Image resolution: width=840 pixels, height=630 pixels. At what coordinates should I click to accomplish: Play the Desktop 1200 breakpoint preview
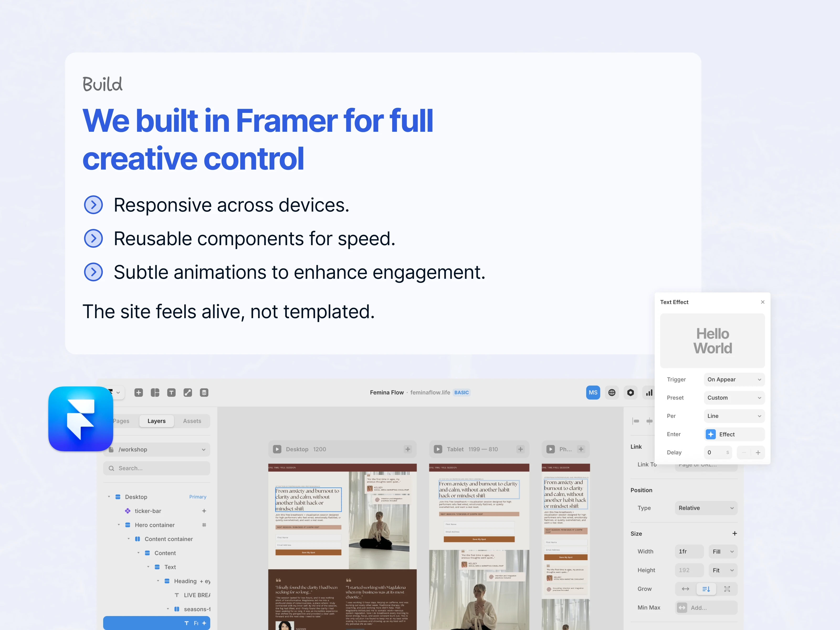pos(277,449)
